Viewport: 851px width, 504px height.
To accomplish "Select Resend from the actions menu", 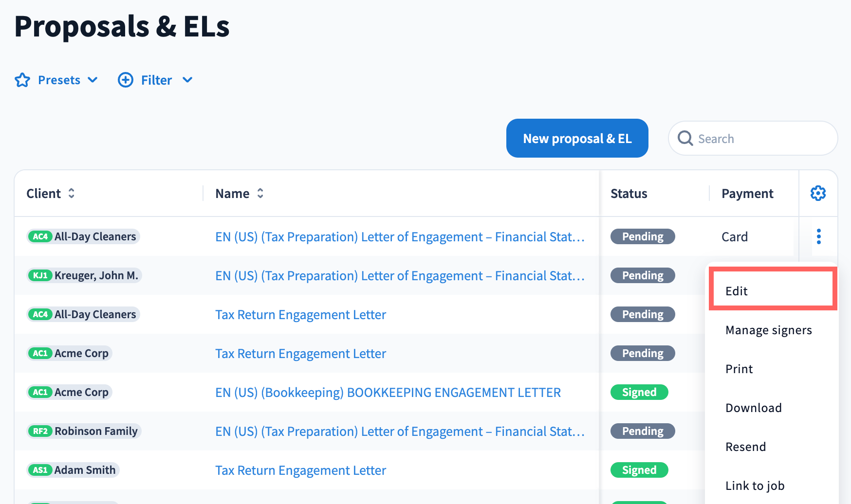I will pyautogui.click(x=745, y=447).
